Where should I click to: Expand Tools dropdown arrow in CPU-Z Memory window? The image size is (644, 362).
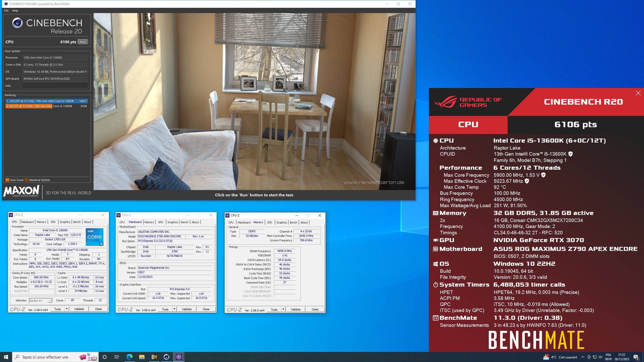(283, 309)
